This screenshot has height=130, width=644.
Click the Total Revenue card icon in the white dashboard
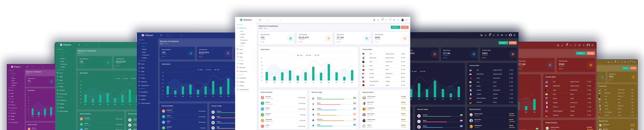[329, 38]
